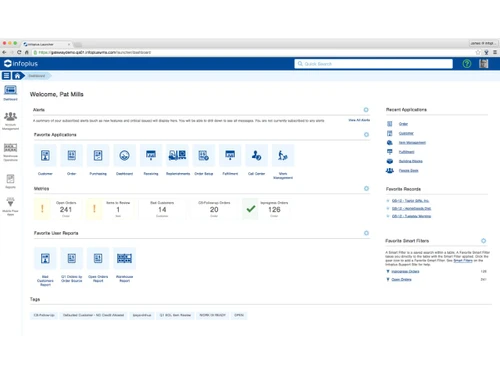This screenshot has width=500, height=375.
Task: Open the Bad Customers 14 metric
Action: 162,209
